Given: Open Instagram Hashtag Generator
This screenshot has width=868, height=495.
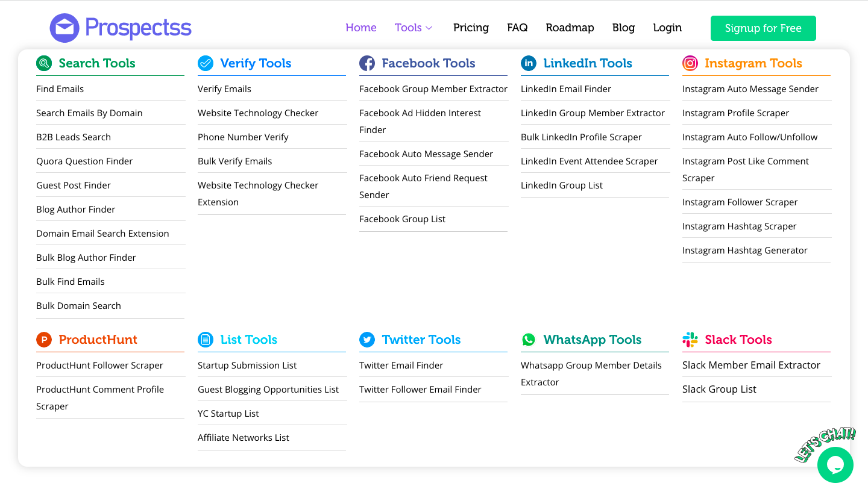Looking at the screenshot, I should [745, 251].
